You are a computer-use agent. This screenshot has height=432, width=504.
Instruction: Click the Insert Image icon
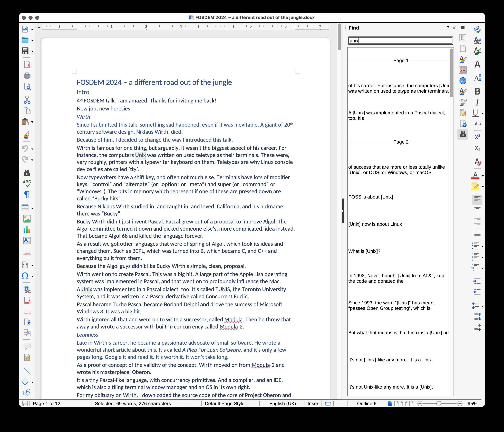(27, 219)
